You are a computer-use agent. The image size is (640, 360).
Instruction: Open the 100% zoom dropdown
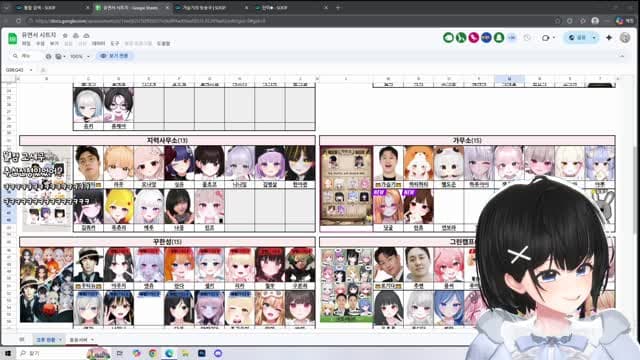[80, 56]
